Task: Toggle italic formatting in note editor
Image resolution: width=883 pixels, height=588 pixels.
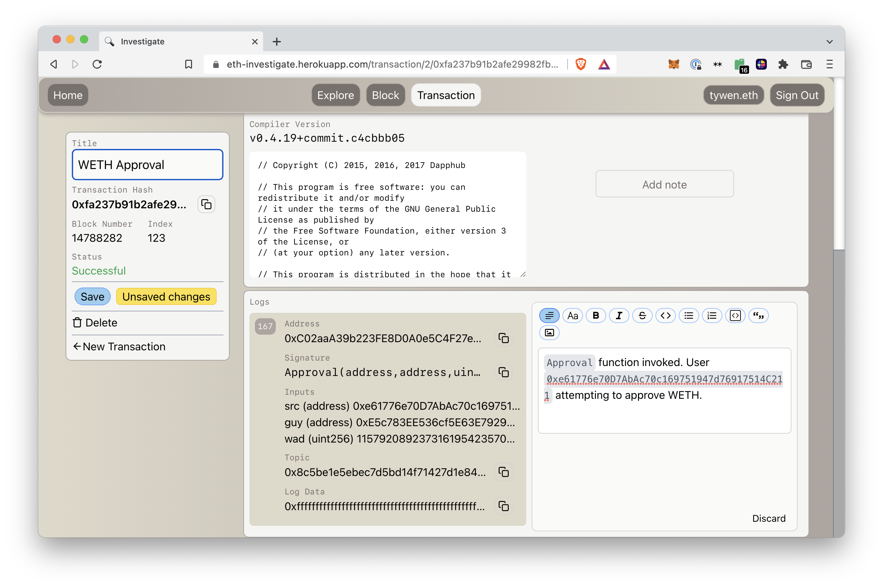Action: tap(619, 316)
